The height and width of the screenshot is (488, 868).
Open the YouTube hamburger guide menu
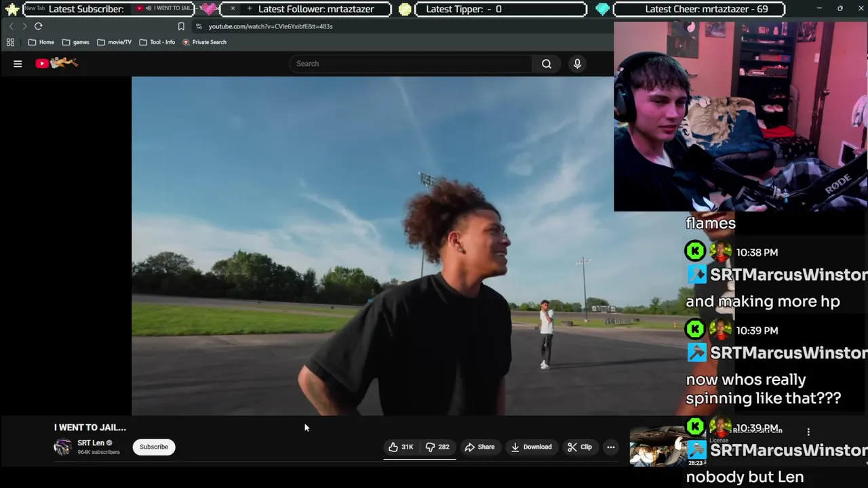[18, 64]
